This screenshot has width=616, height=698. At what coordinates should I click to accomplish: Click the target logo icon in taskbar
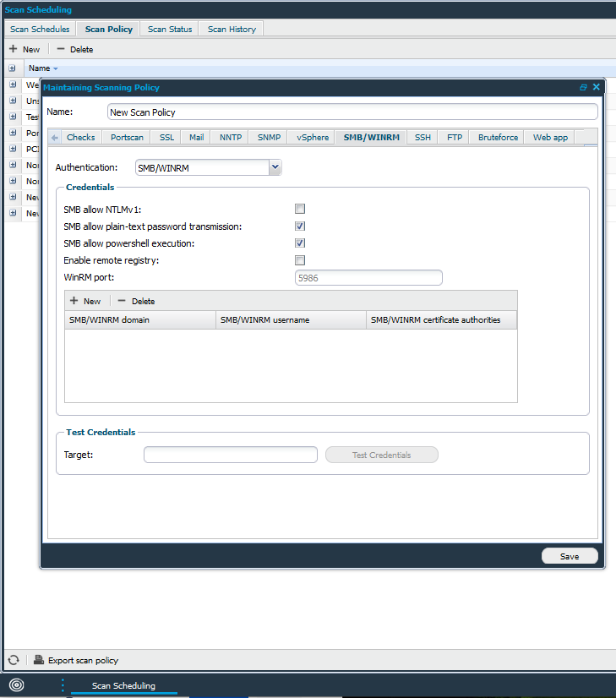click(16, 685)
